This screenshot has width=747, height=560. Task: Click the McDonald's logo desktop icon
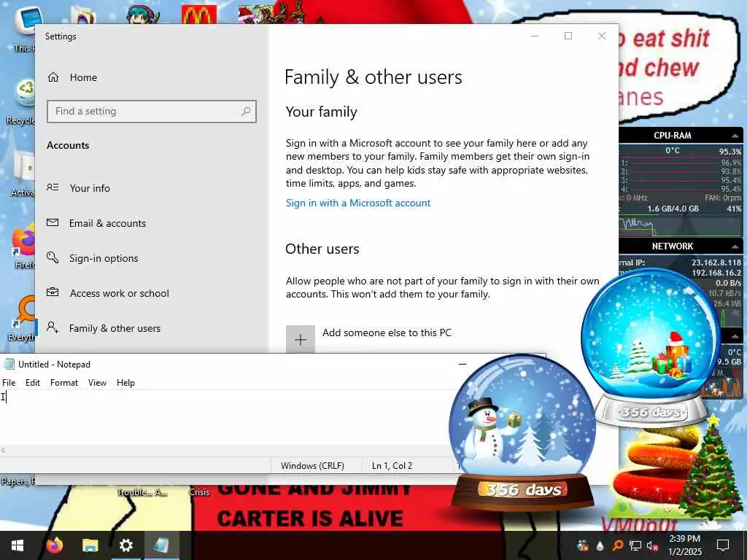pyautogui.click(x=199, y=15)
